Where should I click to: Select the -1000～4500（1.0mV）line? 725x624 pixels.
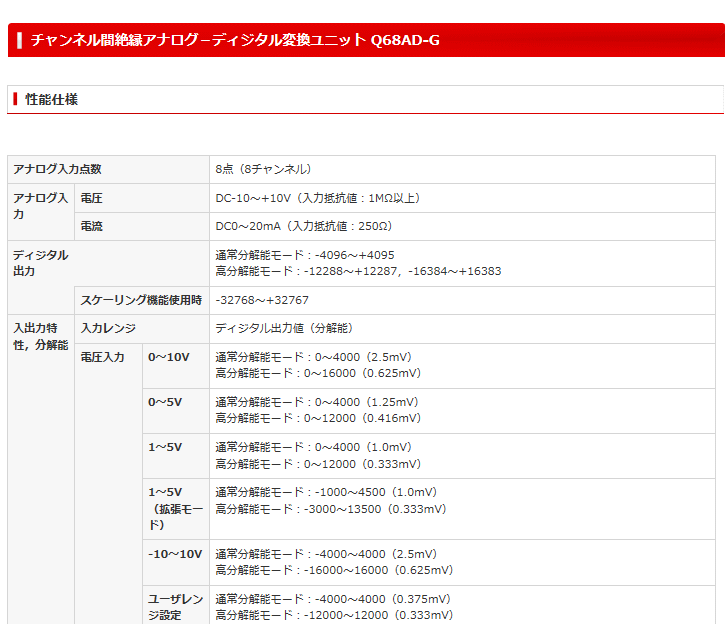326,492
